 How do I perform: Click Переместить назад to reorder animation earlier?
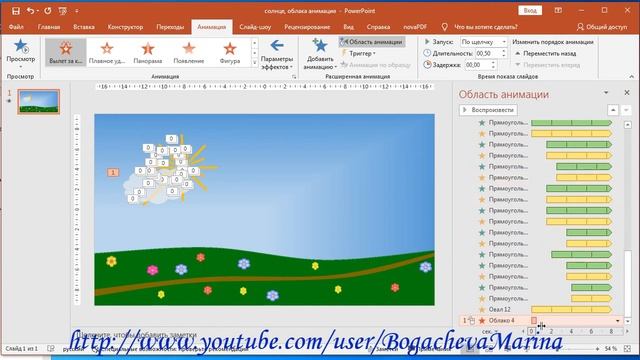[546, 53]
